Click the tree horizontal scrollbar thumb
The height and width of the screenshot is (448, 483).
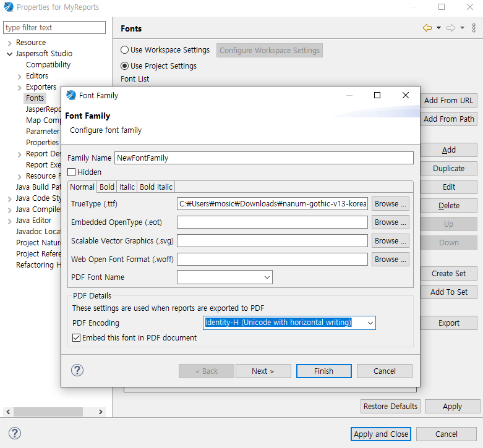(x=48, y=412)
